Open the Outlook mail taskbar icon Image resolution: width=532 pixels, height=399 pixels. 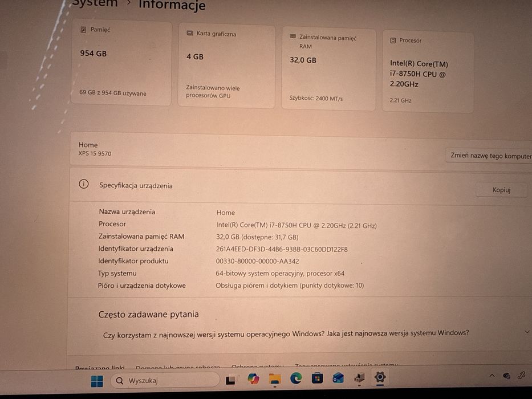pos(338,377)
